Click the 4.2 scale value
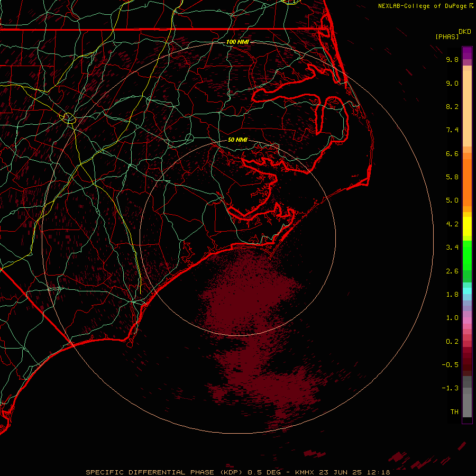 (x=452, y=224)
